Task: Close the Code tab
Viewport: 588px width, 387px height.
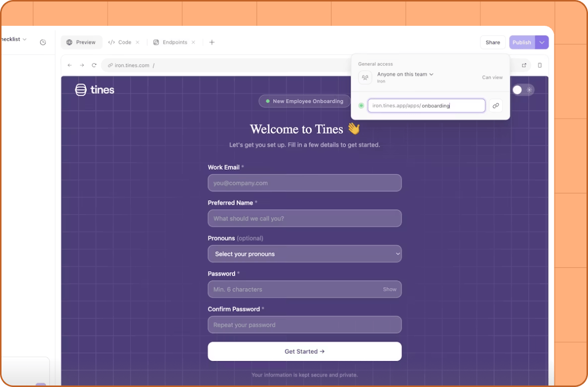Action: click(138, 42)
